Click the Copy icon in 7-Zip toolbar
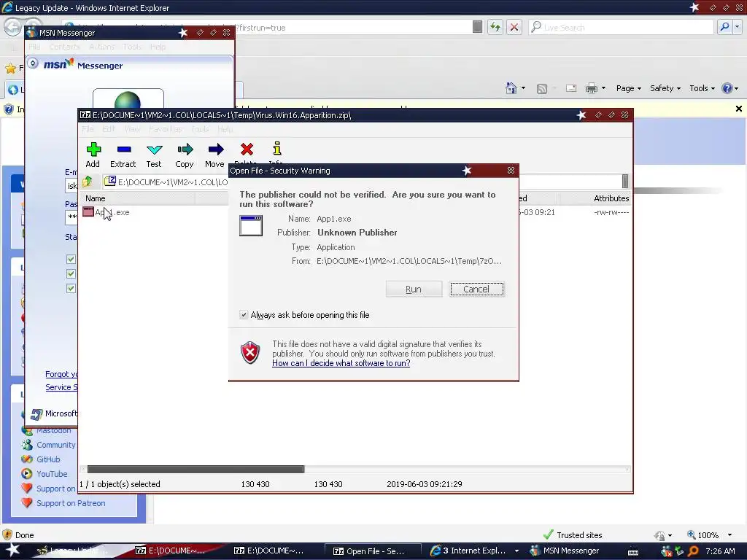 (185, 149)
